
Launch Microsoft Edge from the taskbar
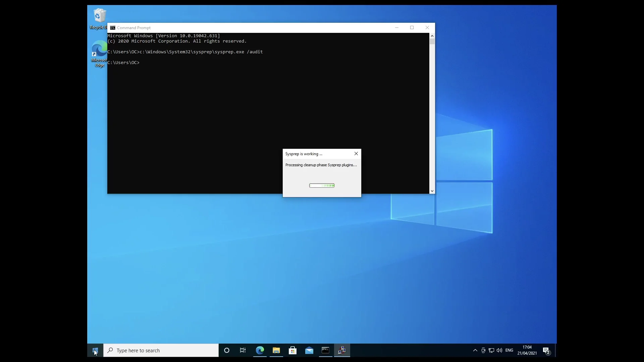(260, 350)
